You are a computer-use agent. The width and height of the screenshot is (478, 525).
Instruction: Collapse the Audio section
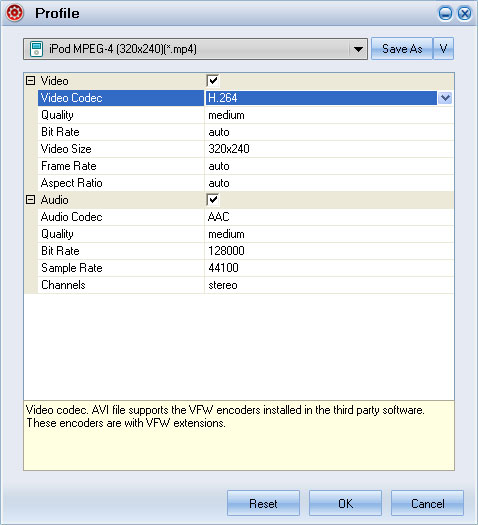click(30, 200)
